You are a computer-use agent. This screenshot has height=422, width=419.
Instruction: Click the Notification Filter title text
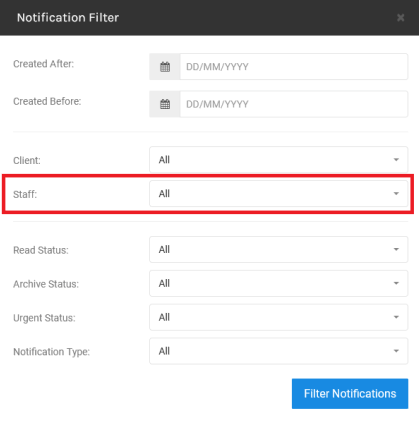click(68, 18)
